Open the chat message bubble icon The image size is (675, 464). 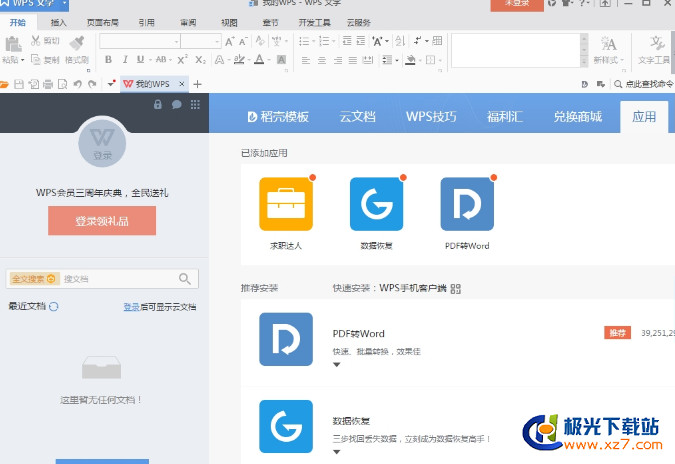click(x=177, y=104)
